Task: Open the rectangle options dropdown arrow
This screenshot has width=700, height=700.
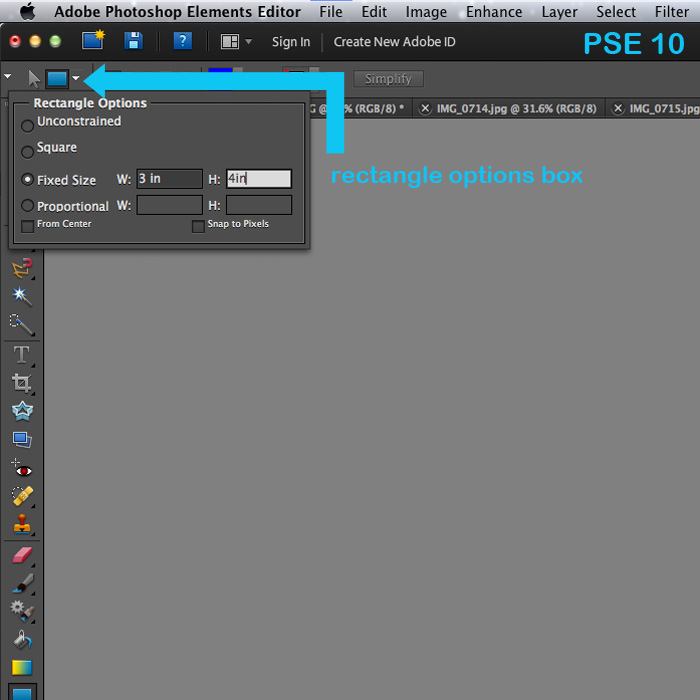Action: (x=76, y=79)
